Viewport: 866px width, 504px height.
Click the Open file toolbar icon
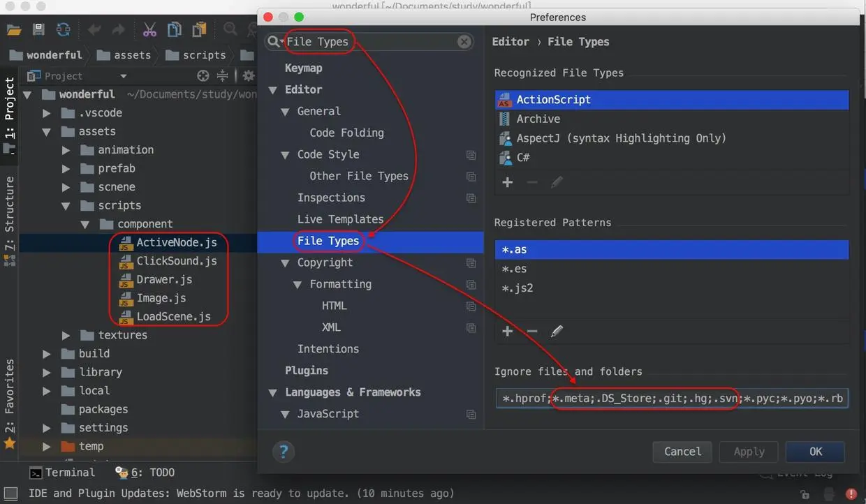pyautogui.click(x=14, y=29)
